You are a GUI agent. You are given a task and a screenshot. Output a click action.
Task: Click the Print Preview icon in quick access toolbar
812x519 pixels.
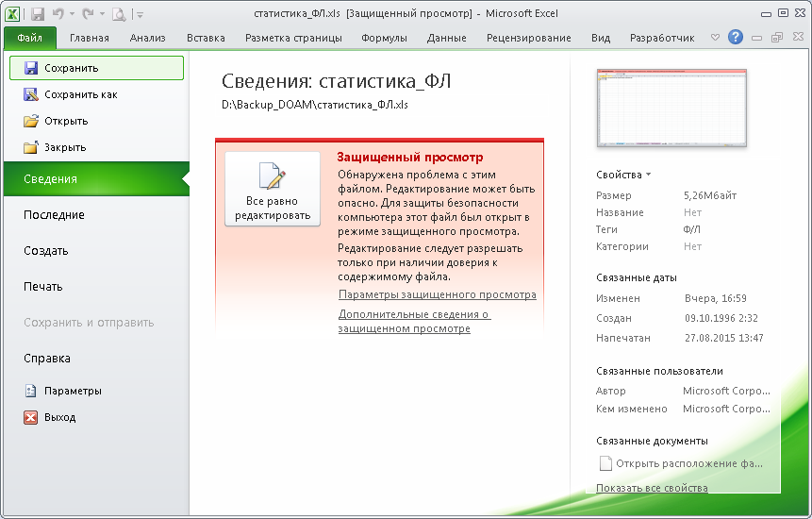pos(119,14)
